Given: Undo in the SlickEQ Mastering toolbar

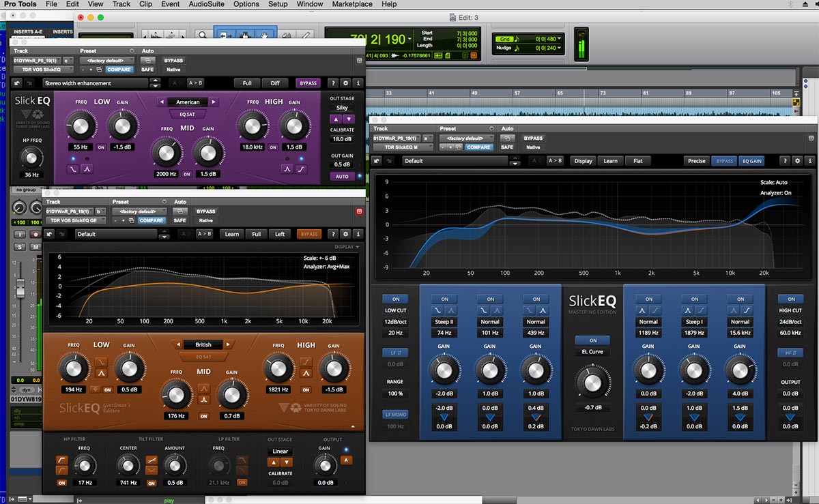Looking at the screenshot, I should [x=377, y=161].
